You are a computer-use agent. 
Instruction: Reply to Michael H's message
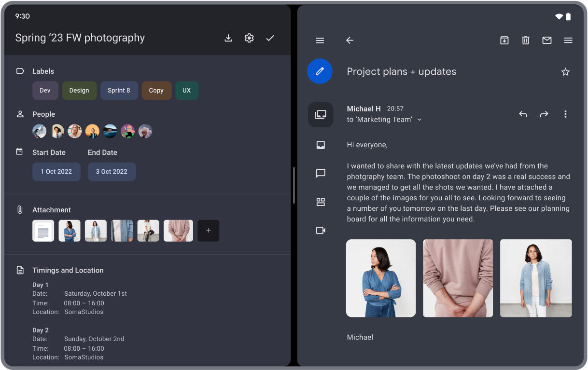(523, 114)
